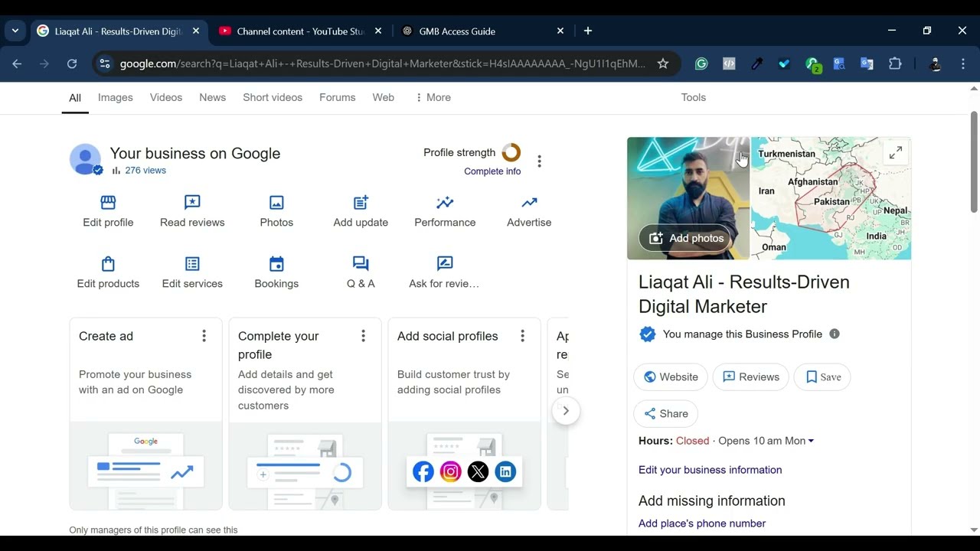Open Complete your profile card options
This screenshot has height=551, width=980.
(x=363, y=336)
